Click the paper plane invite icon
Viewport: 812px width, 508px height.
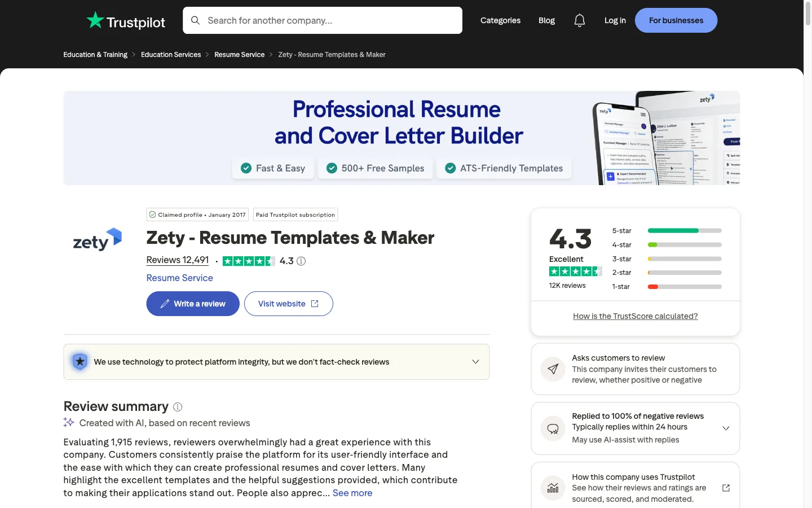[x=553, y=369]
